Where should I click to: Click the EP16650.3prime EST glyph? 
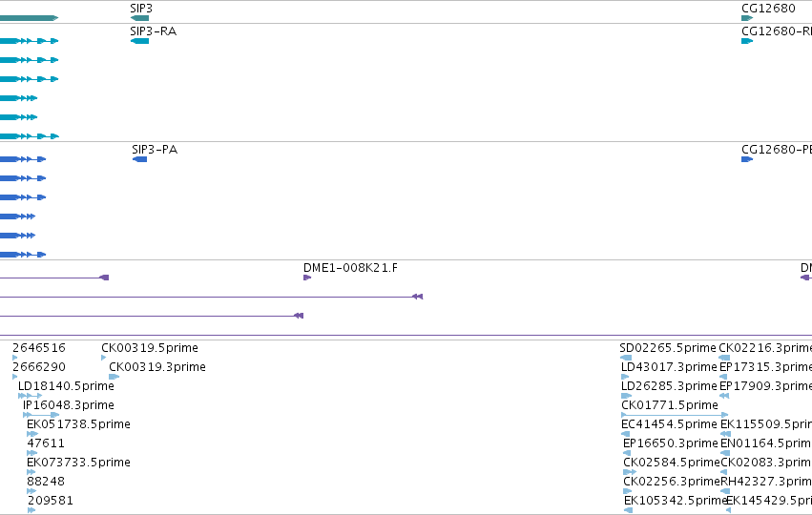(627, 453)
